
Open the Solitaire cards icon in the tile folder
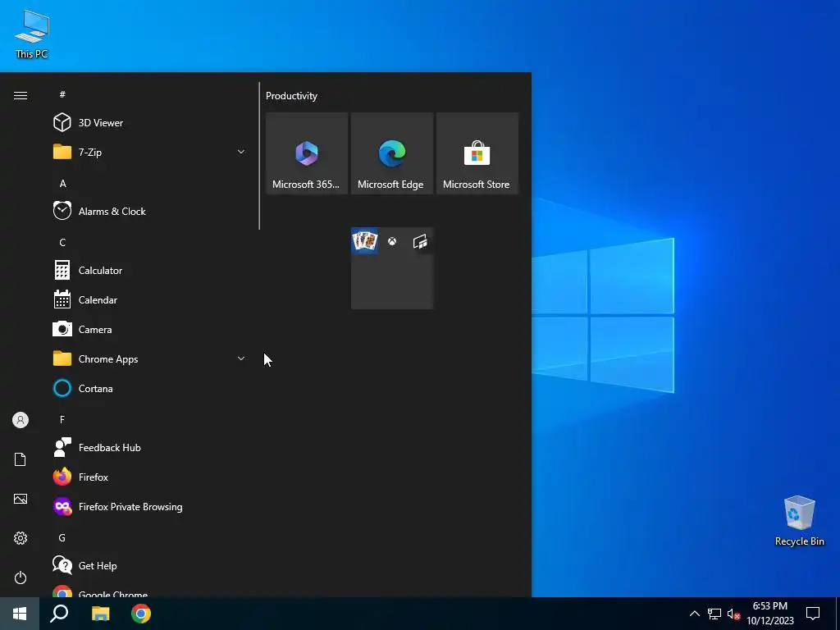(x=365, y=241)
